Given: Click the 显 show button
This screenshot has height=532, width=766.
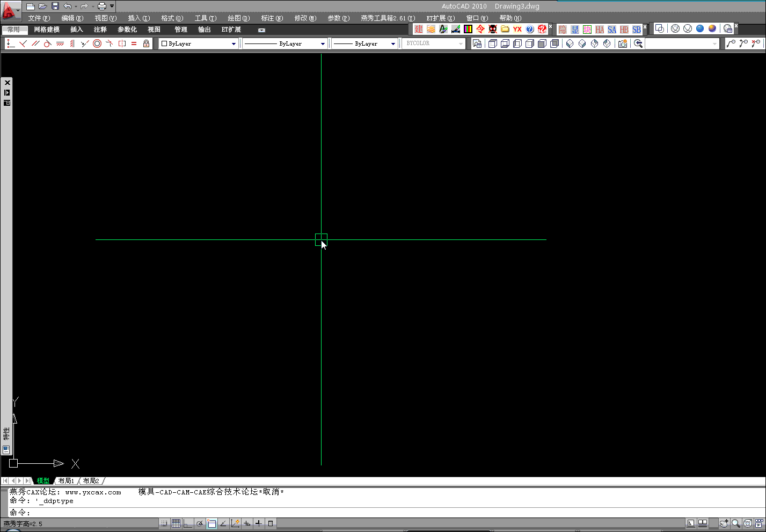Looking at the screenshot, I should 575,30.
